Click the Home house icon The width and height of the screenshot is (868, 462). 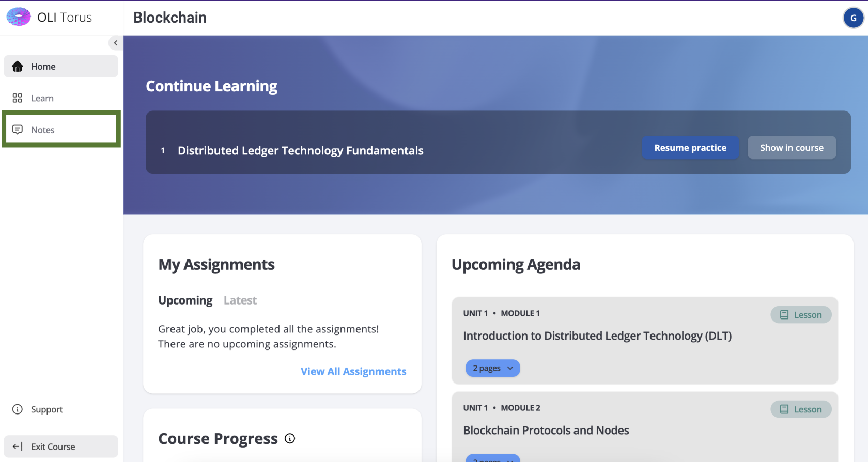18,67
